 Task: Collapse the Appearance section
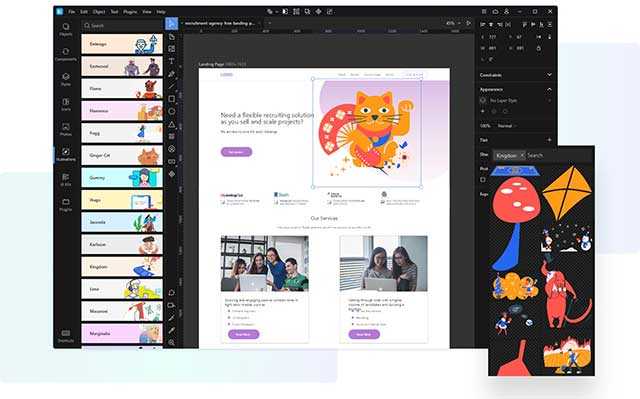click(x=549, y=89)
